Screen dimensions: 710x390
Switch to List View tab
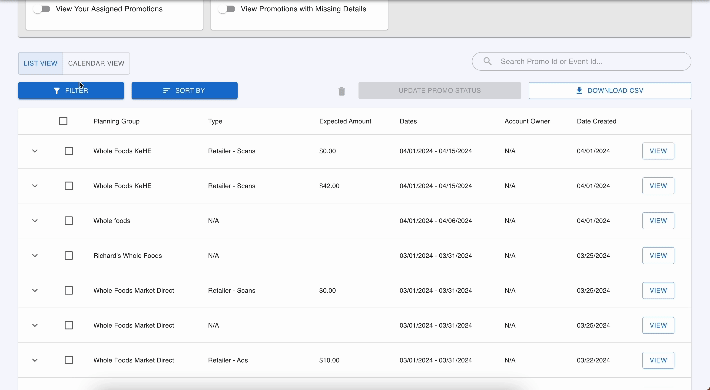[x=40, y=63]
